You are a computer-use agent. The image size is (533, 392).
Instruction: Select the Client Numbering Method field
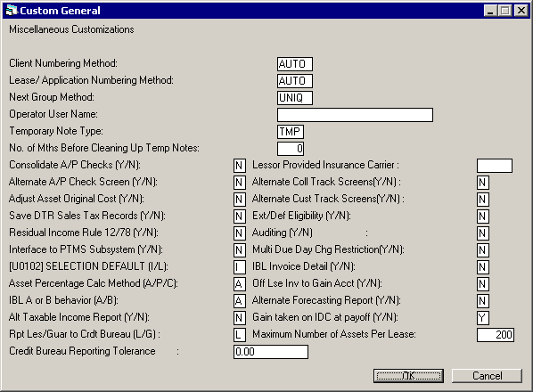(x=295, y=64)
